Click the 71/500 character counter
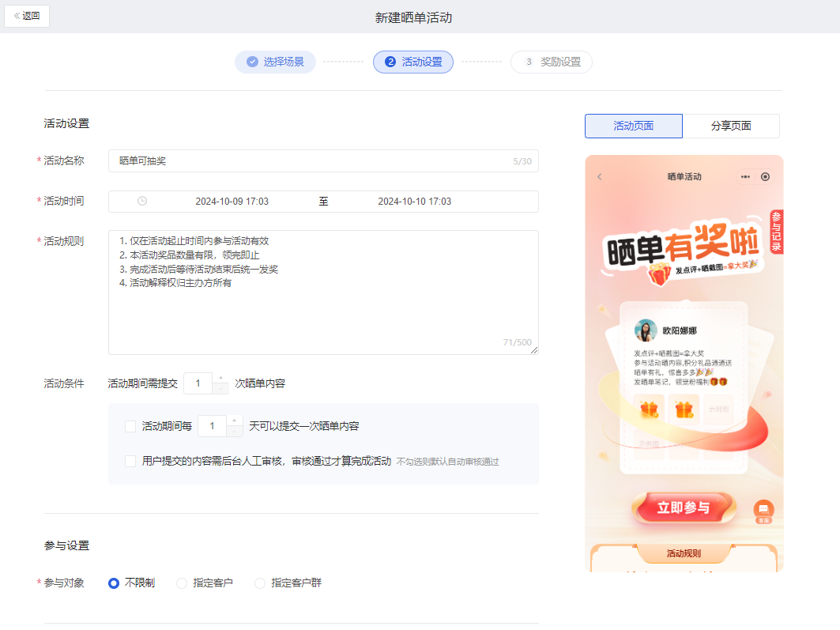The height and width of the screenshot is (630, 840). pyautogui.click(x=518, y=342)
